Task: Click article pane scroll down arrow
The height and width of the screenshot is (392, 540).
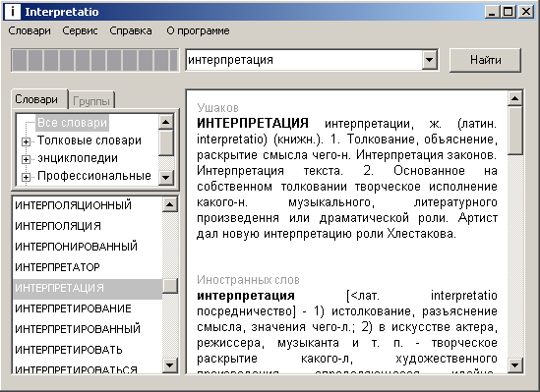Action: click(x=514, y=365)
